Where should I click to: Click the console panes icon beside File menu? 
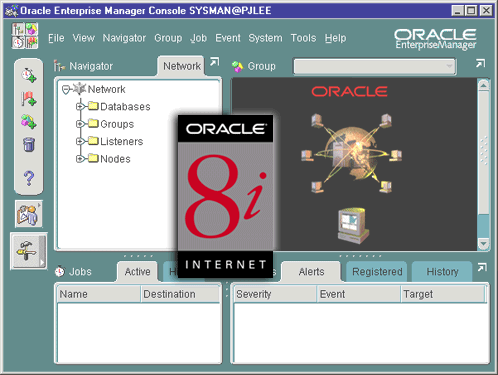(x=25, y=36)
